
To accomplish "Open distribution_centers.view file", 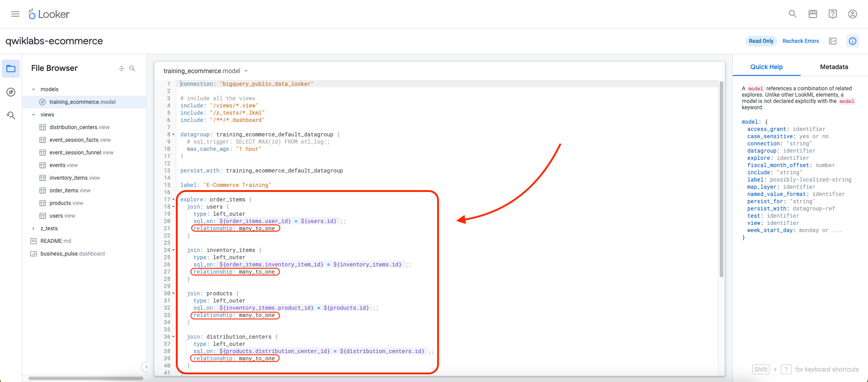I will pyautogui.click(x=80, y=127).
